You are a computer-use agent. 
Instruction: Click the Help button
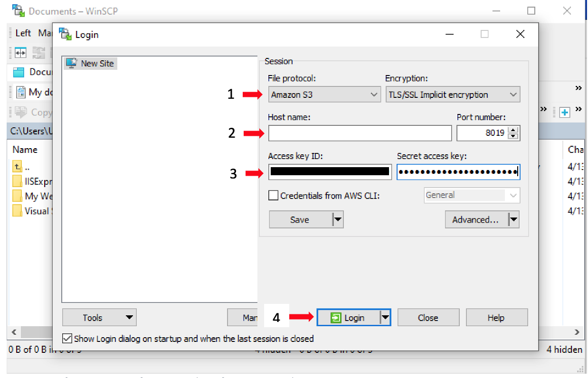coord(497,317)
